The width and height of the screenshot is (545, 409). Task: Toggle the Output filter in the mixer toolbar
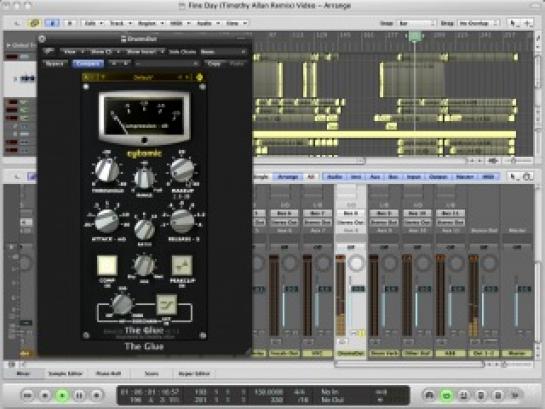coord(438,177)
